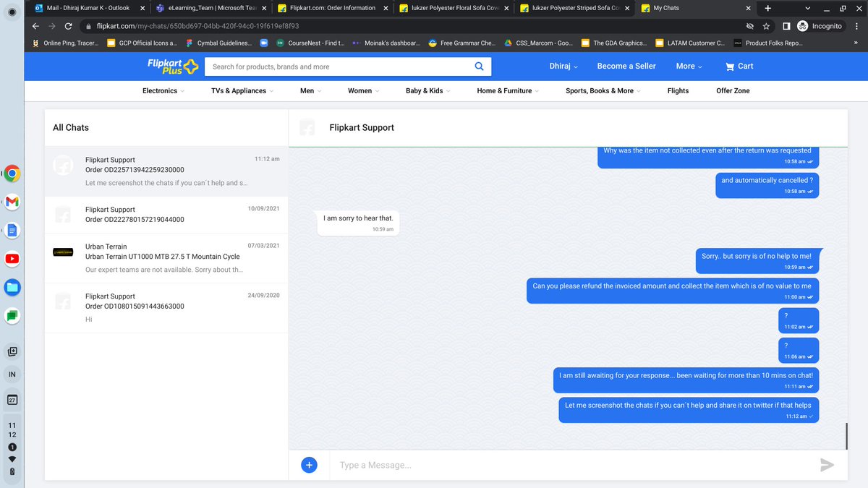
Task: Open Flights in navigation
Action: pyautogui.click(x=678, y=91)
